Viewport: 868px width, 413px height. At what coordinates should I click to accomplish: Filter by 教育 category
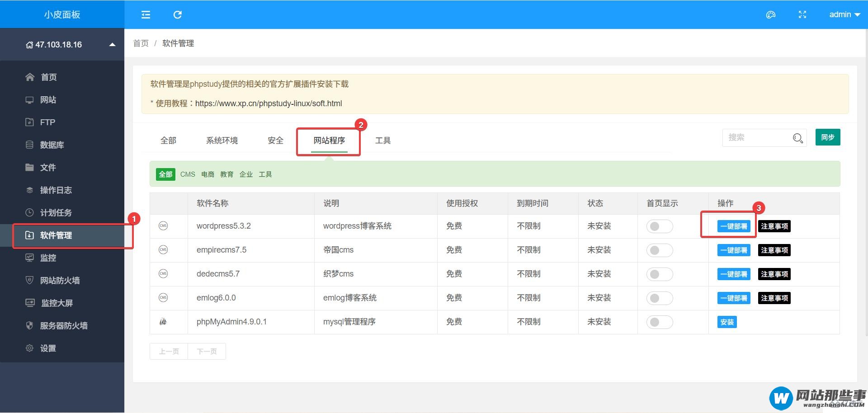227,174
